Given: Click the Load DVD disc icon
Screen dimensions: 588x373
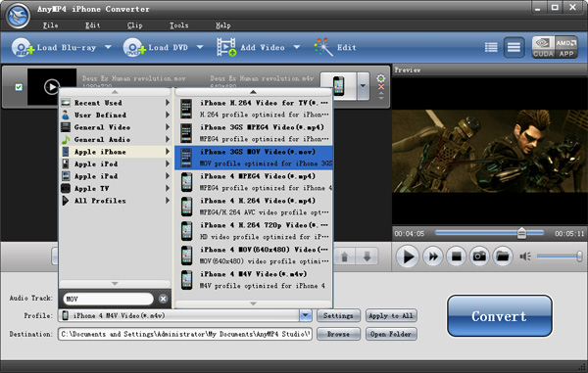Looking at the screenshot, I should [134, 48].
